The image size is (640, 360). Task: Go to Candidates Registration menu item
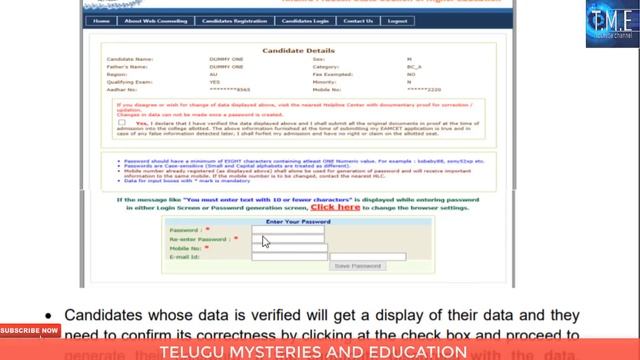click(234, 21)
